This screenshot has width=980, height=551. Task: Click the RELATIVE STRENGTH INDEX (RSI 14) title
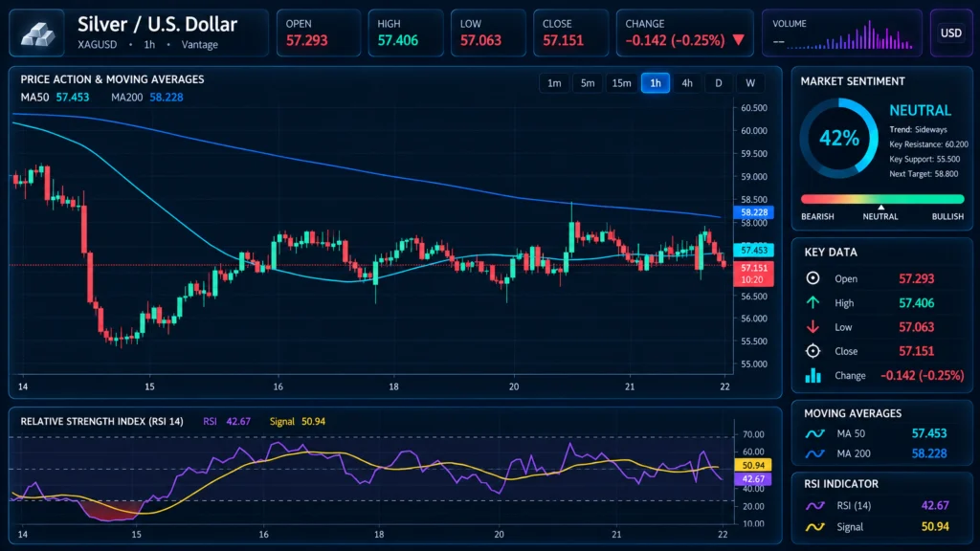[101, 422]
